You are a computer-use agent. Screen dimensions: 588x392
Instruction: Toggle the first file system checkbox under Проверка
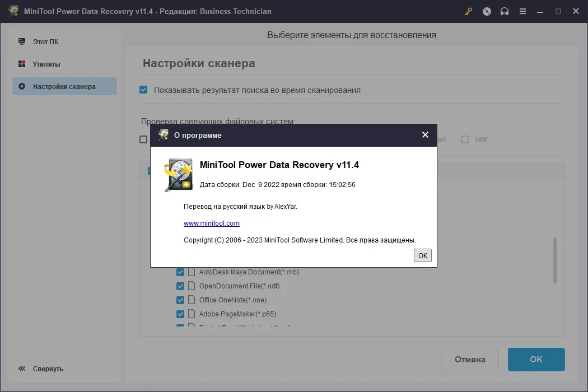point(143,139)
